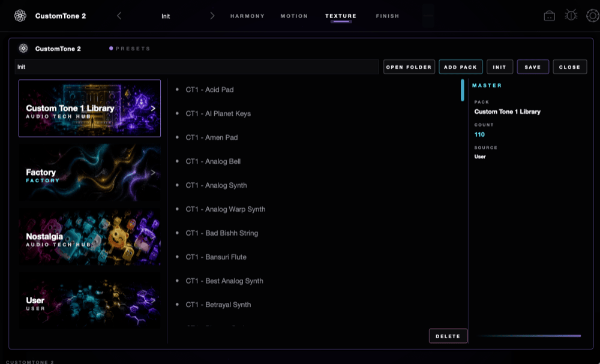Click the preset list scrollbar handle
Viewport: 600px width, 364px height.
click(x=462, y=90)
